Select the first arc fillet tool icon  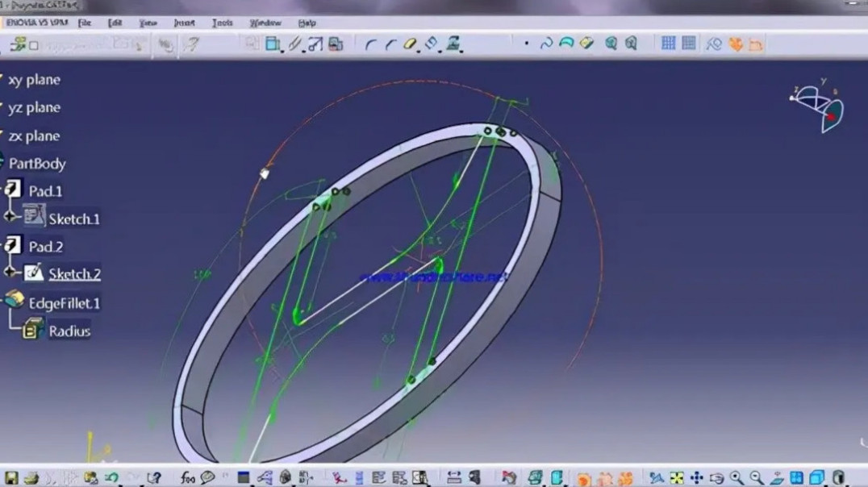coord(371,44)
